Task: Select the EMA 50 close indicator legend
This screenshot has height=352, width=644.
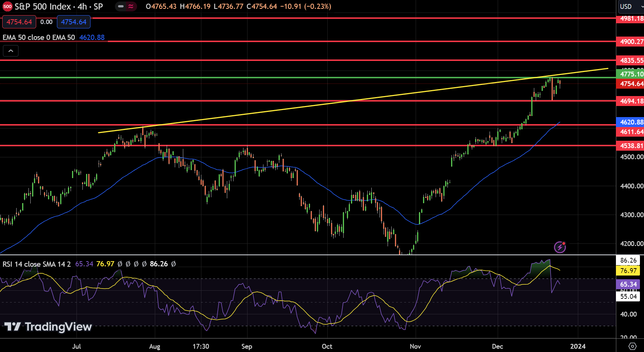Action: tap(39, 37)
